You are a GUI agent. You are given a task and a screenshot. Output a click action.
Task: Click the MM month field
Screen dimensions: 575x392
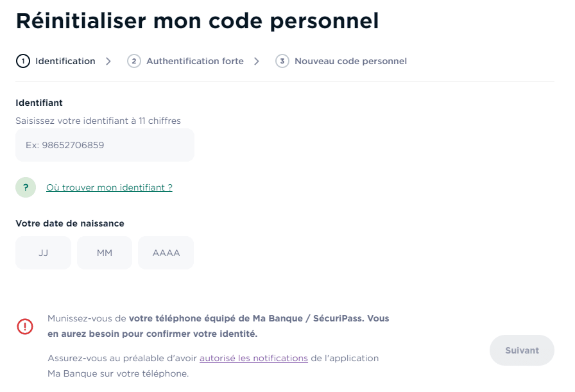tap(105, 253)
